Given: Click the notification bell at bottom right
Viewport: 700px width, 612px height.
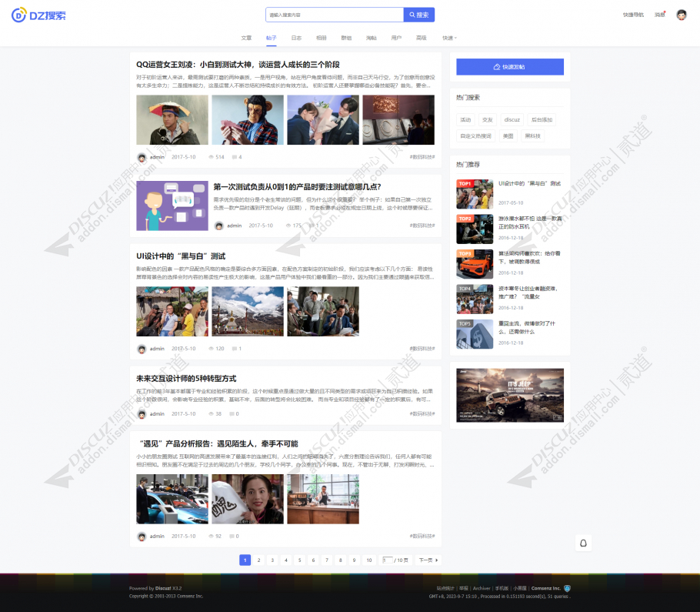Looking at the screenshot, I should (x=583, y=543).
